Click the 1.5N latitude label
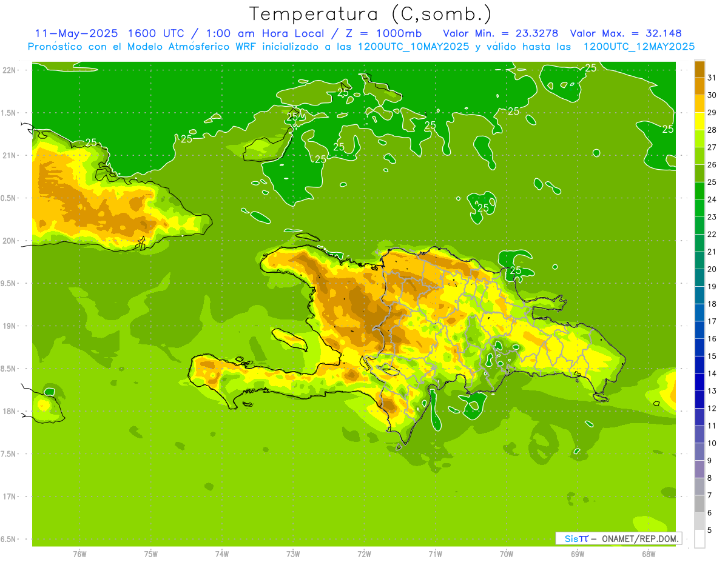728x562 pixels. tap(9, 113)
